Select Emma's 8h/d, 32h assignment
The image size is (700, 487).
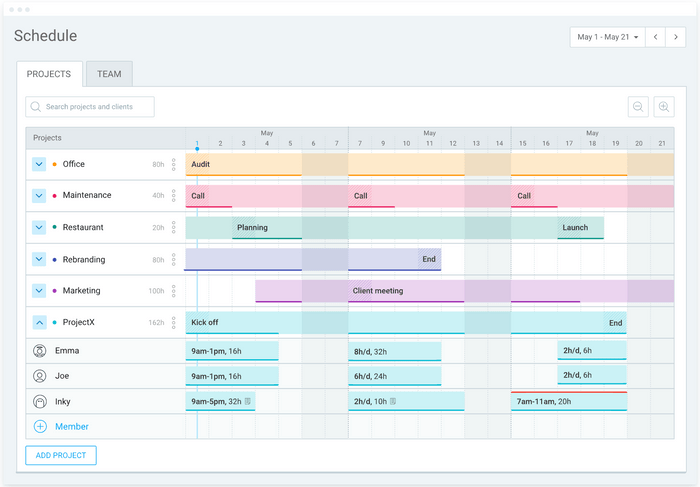point(395,351)
